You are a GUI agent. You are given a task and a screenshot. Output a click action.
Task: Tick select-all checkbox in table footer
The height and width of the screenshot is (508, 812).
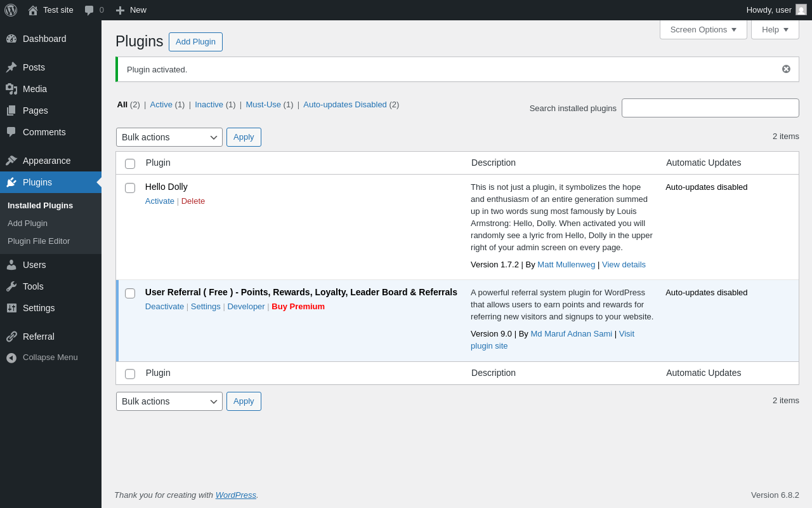(x=130, y=374)
